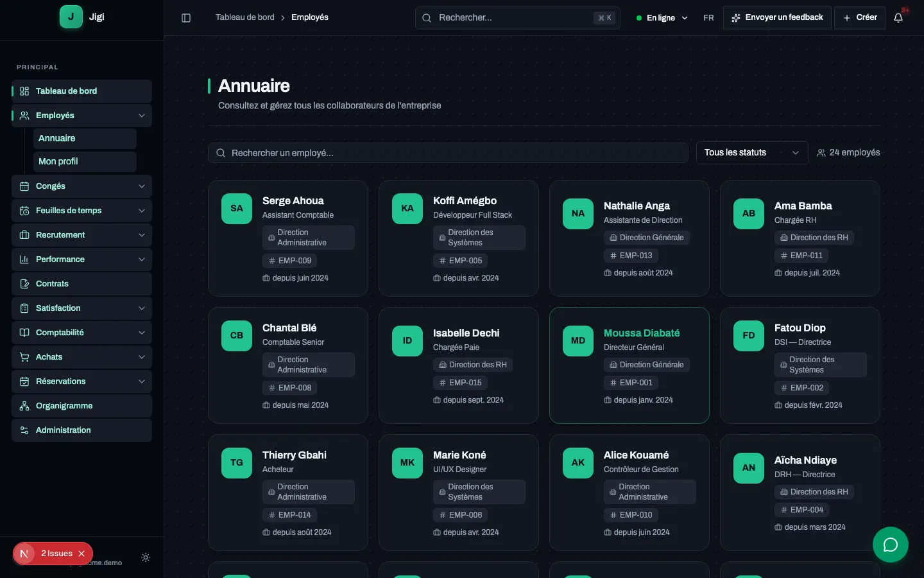
Task: Click the AN avatar of Aïcha Ndiaye
Action: point(749,468)
